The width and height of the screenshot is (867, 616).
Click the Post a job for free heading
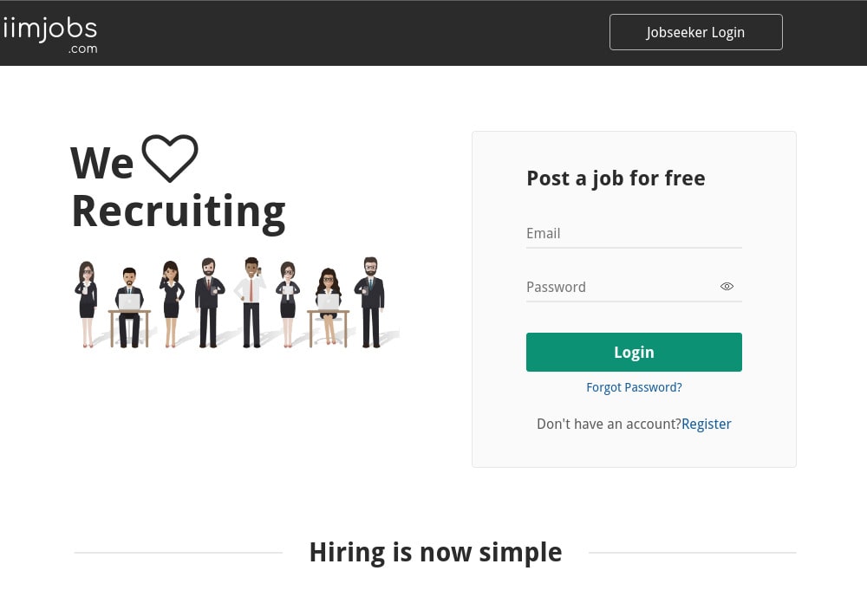coord(616,178)
